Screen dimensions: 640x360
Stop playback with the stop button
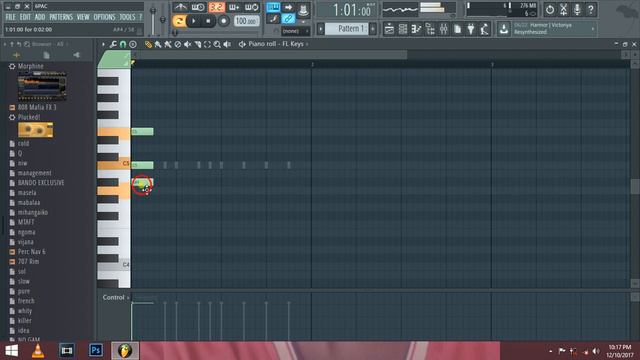(208, 21)
